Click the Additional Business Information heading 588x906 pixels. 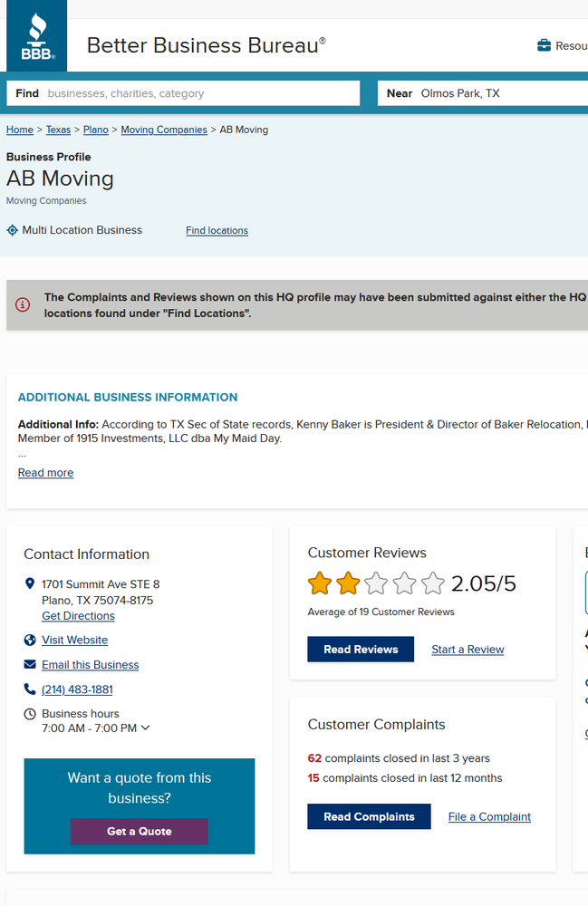tap(128, 397)
